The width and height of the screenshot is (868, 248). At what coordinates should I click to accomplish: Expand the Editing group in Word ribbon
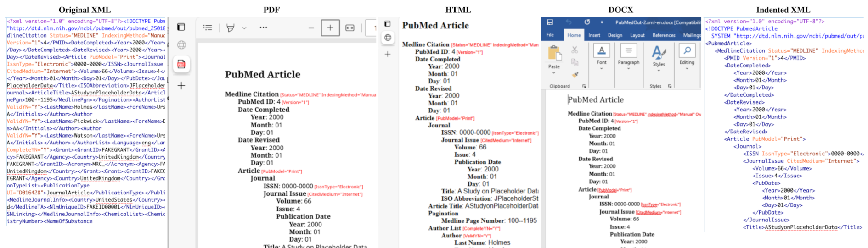687,56
